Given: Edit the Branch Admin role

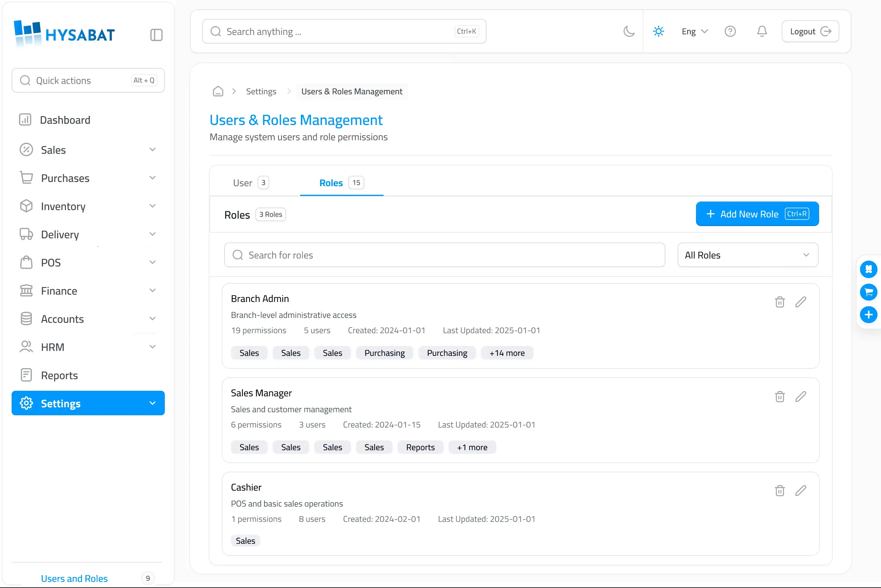Looking at the screenshot, I should (x=801, y=302).
